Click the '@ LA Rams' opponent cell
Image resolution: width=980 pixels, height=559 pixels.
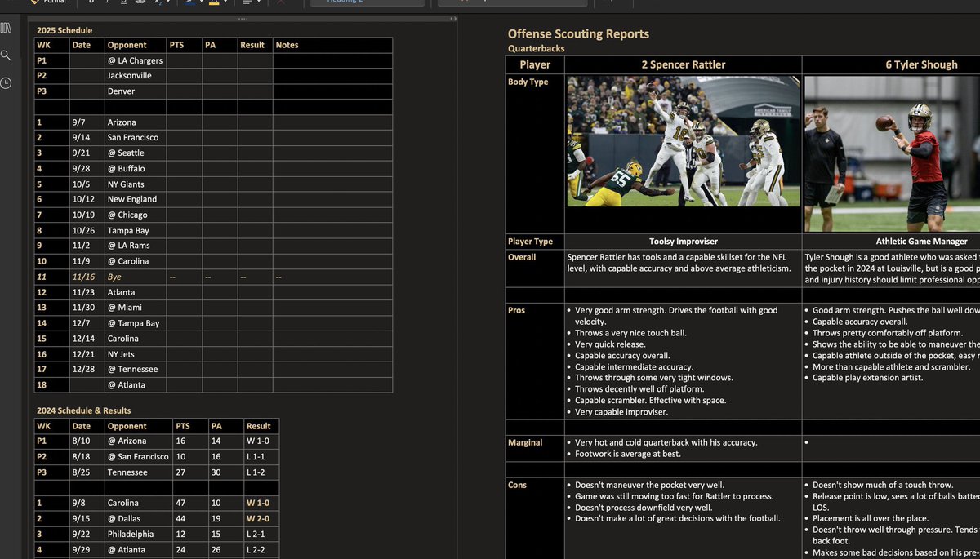pos(128,246)
